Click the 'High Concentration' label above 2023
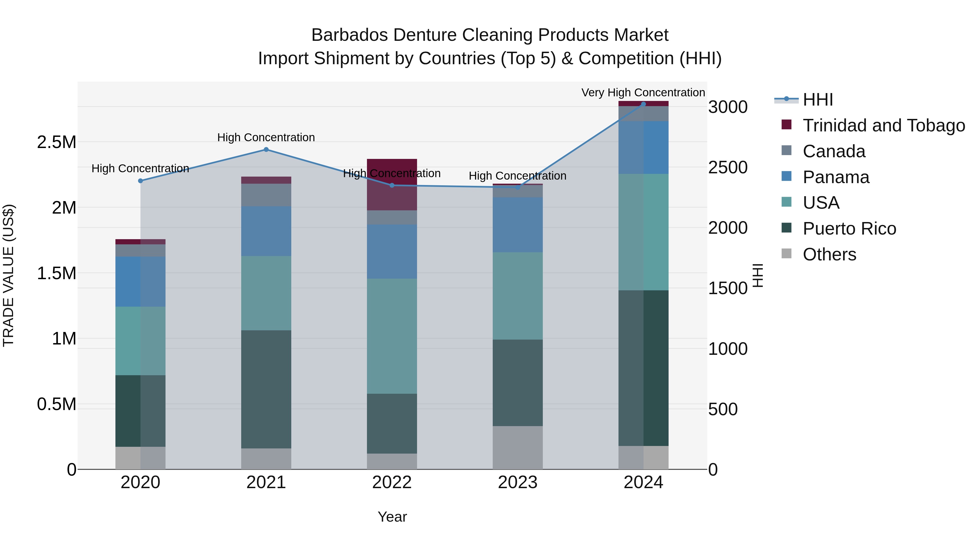This screenshot has height=551, width=980. 518,176
